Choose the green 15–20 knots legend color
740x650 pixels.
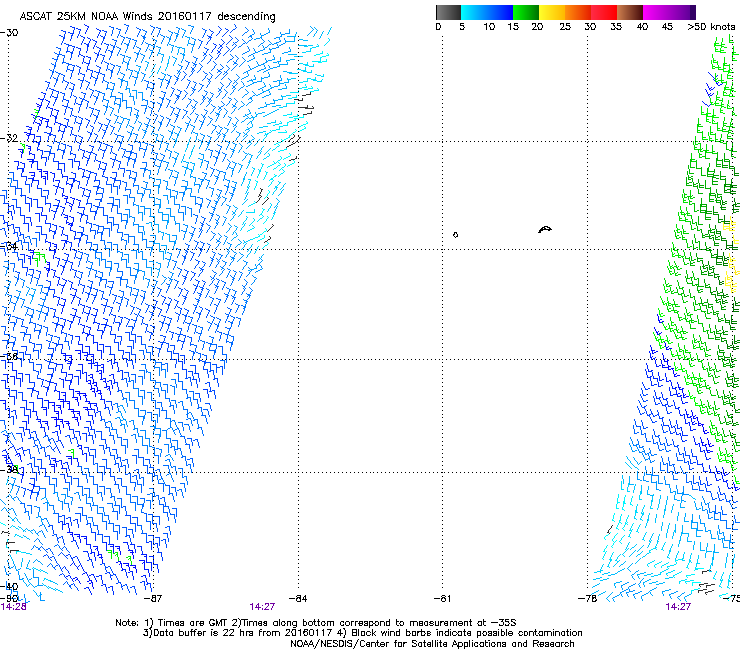pyautogui.click(x=526, y=12)
